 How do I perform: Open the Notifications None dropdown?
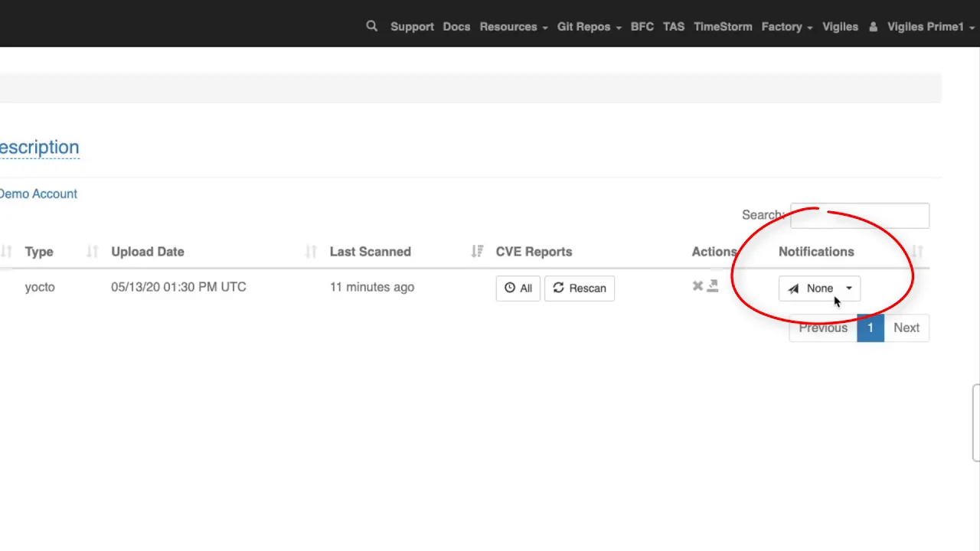click(820, 289)
